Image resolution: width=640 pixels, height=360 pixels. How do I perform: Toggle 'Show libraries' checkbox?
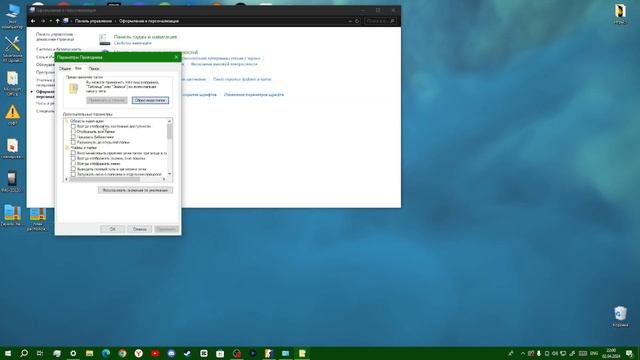[x=73, y=137]
